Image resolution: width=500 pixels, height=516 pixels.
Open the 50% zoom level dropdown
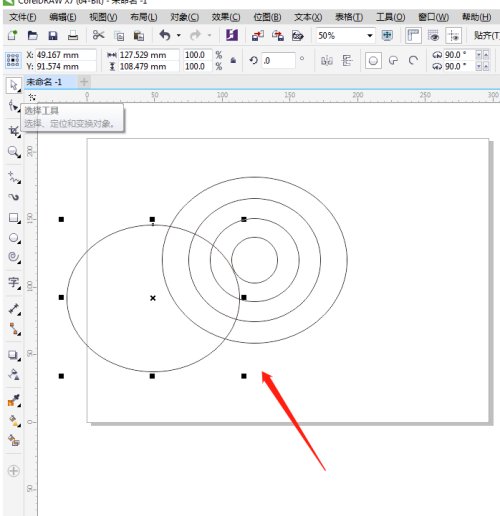click(370, 35)
